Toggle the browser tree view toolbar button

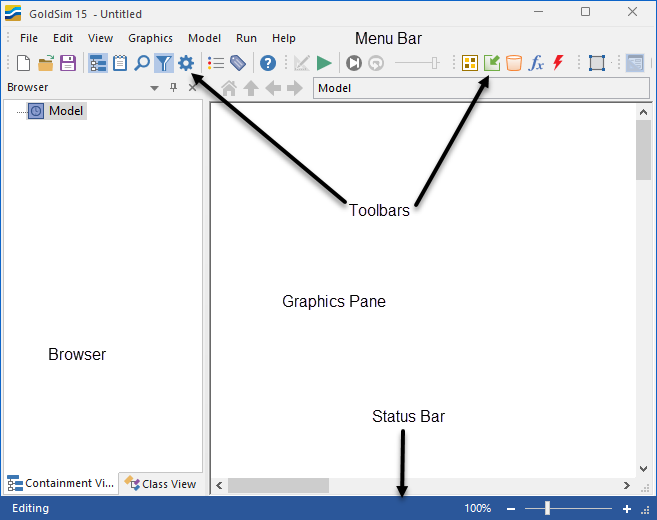98,63
